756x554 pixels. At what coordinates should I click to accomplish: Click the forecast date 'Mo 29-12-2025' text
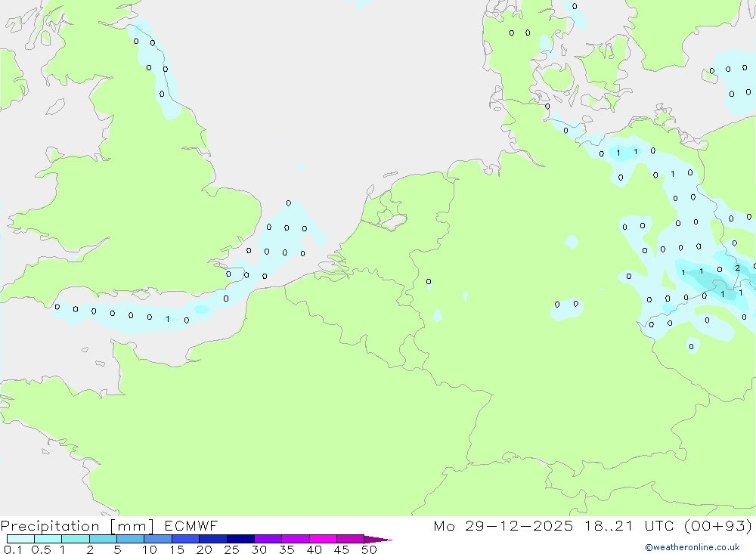tap(503, 525)
